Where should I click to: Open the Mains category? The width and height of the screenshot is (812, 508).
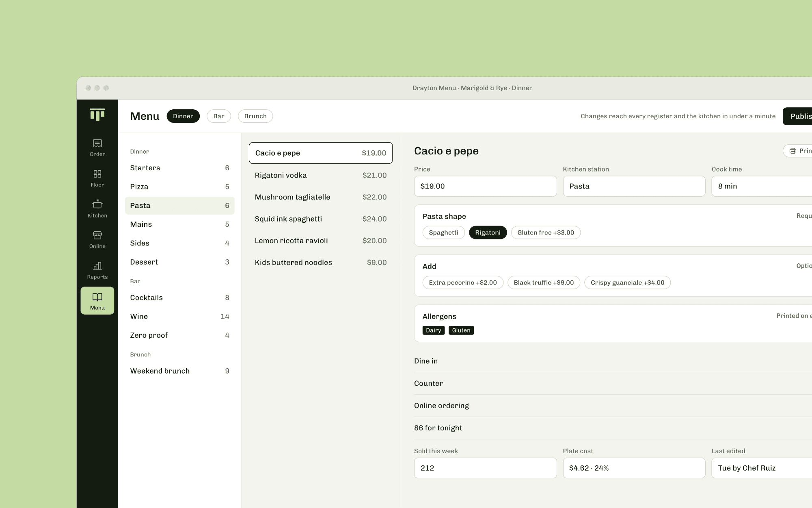tap(180, 224)
